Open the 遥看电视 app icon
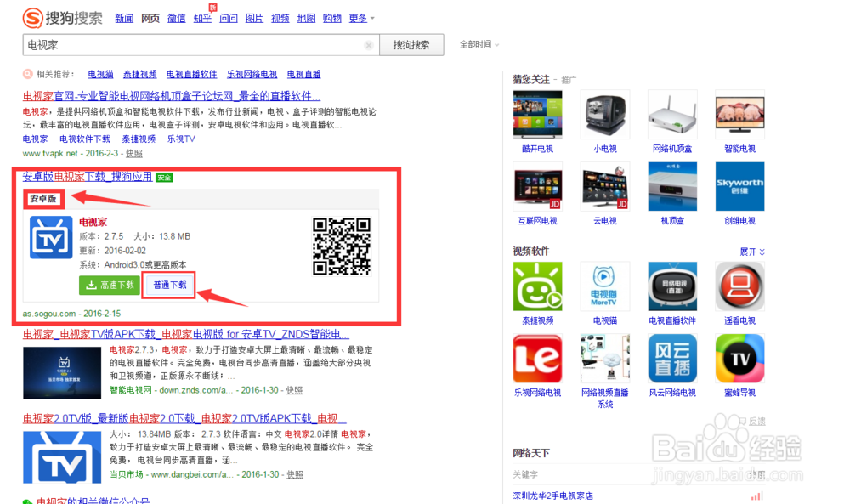850x504 pixels. click(x=740, y=286)
